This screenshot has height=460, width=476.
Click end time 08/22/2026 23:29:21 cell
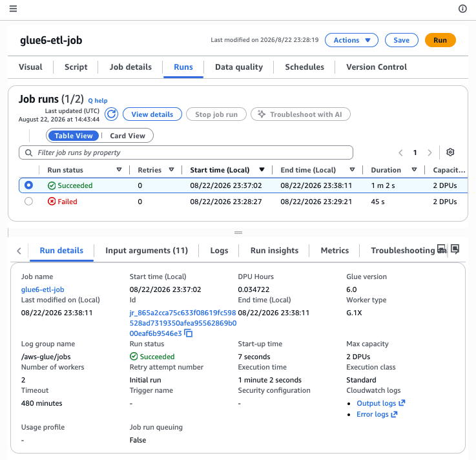[x=316, y=202]
